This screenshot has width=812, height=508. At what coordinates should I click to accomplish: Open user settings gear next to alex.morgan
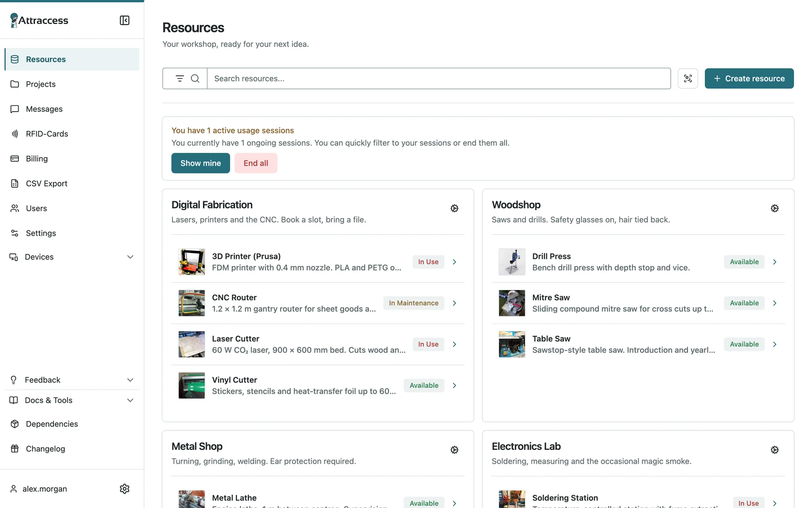(x=125, y=488)
